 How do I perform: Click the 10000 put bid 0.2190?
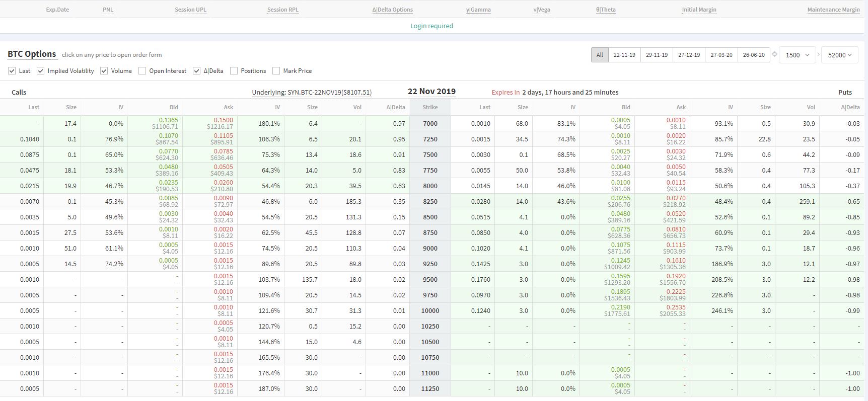pos(620,307)
